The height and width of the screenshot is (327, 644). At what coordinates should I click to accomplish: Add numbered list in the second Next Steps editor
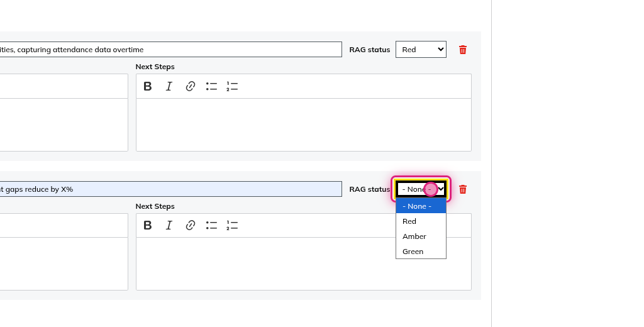[x=232, y=225]
